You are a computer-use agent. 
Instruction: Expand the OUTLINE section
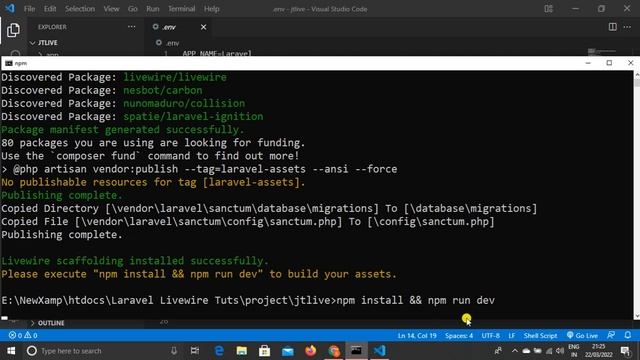point(48,323)
